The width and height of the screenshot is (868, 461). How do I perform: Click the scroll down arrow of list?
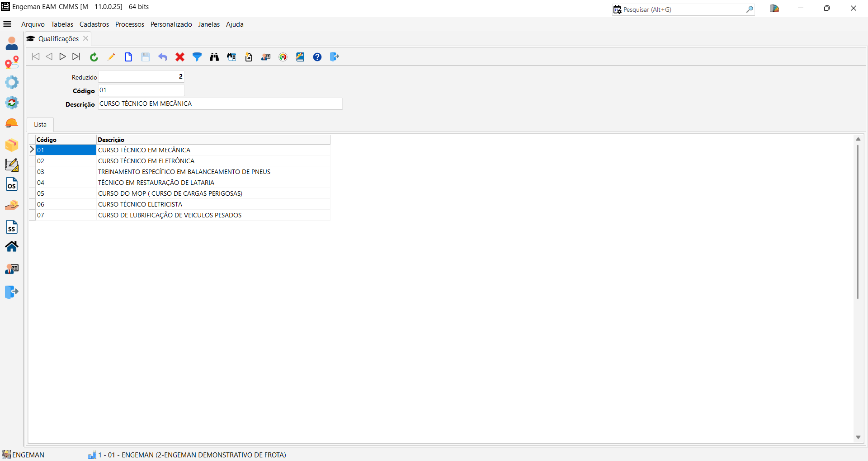[x=858, y=437]
